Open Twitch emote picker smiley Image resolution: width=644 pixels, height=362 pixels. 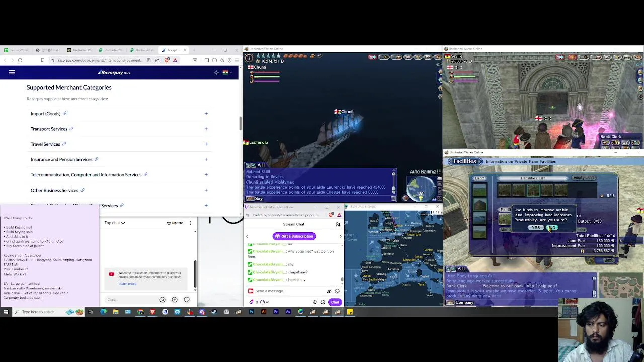point(337,291)
